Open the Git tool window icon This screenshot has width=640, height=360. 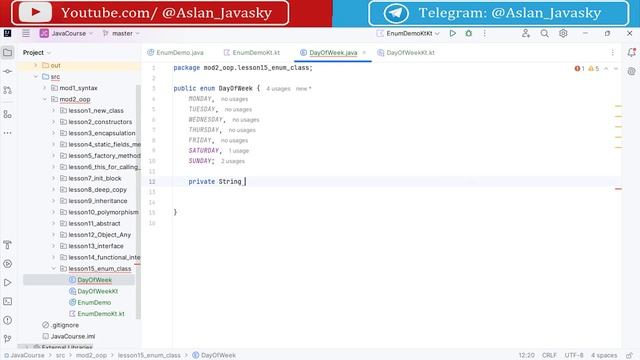pyautogui.click(x=7, y=339)
